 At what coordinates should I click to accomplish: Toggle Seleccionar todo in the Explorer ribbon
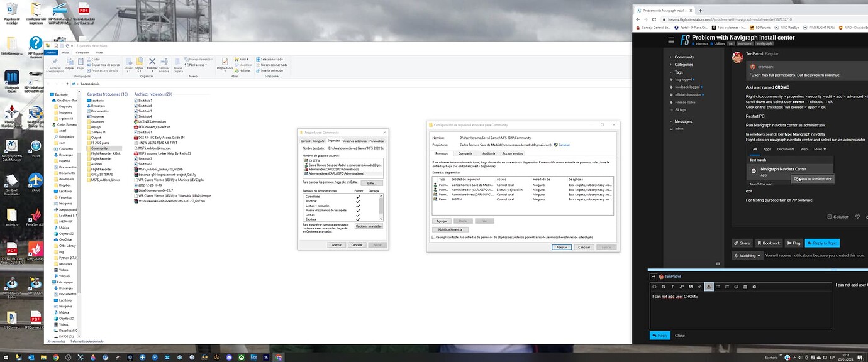(x=271, y=59)
